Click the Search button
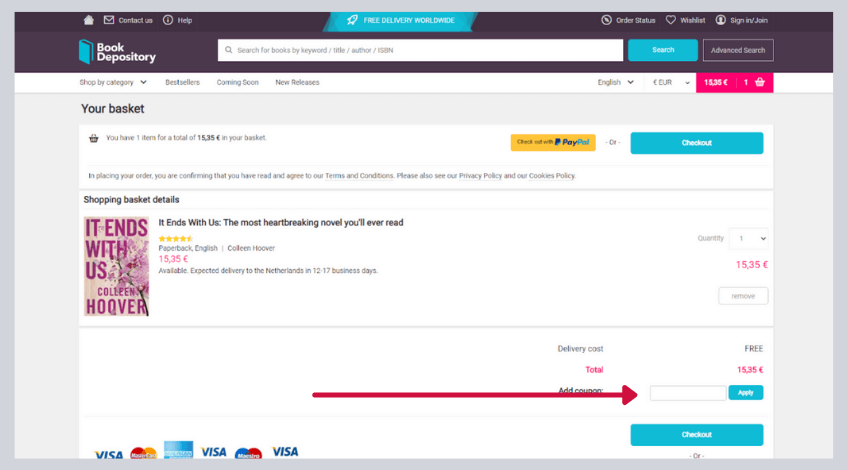 [663, 50]
